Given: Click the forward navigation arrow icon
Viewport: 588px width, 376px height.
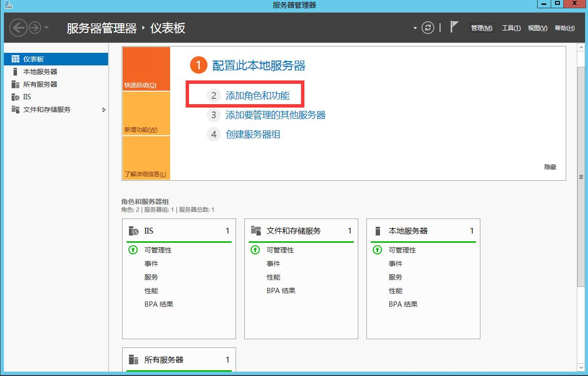Looking at the screenshot, I should [34, 28].
